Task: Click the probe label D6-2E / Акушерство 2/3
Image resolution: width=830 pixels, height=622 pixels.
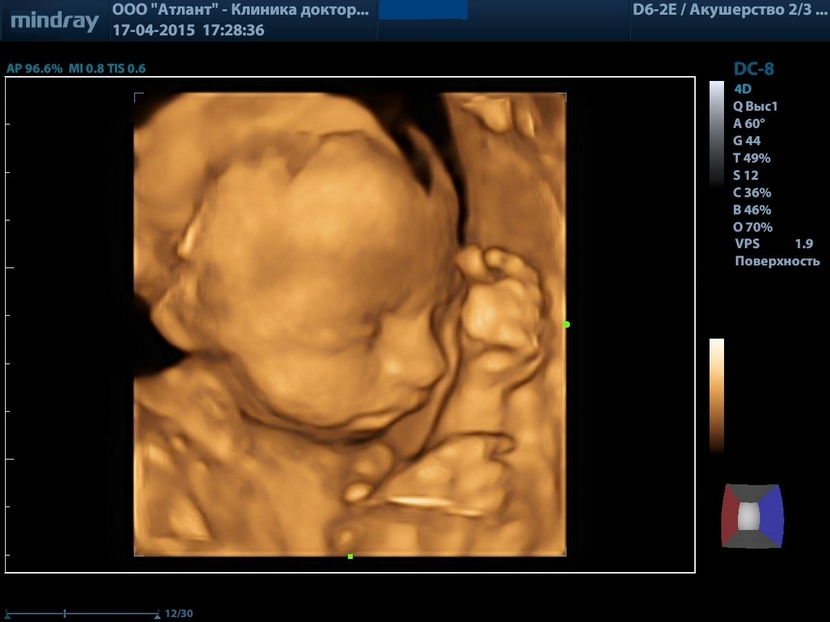Action: click(729, 10)
